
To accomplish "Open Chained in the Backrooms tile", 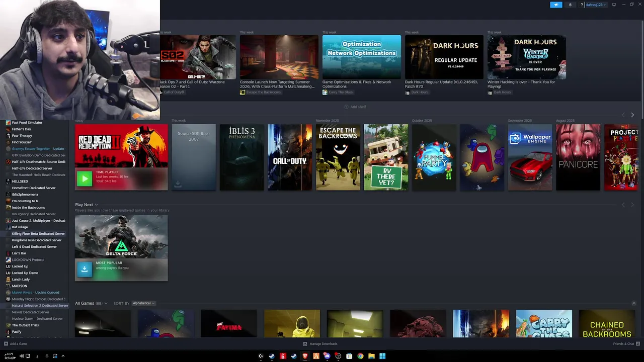I will pyautogui.click(x=607, y=323).
